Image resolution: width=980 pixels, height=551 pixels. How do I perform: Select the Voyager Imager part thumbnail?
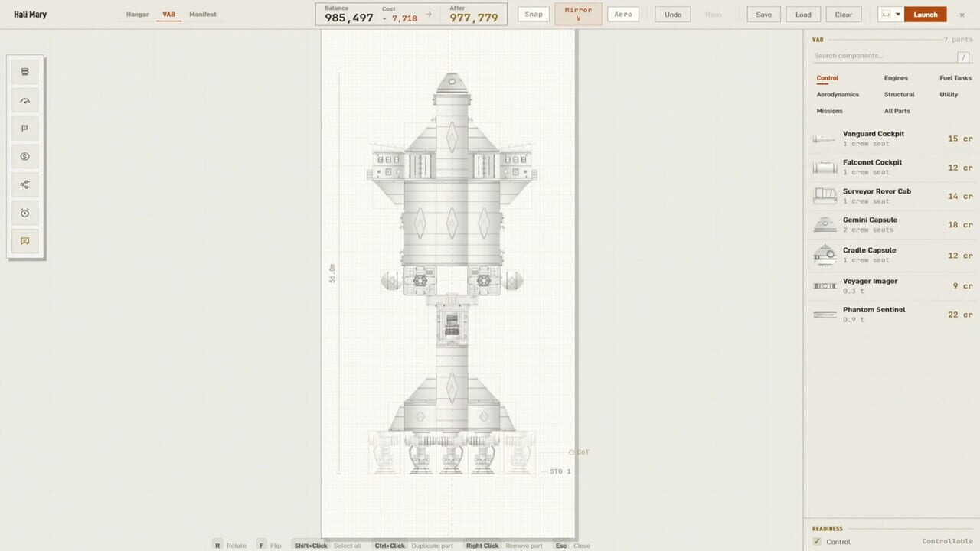click(x=825, y=285)
